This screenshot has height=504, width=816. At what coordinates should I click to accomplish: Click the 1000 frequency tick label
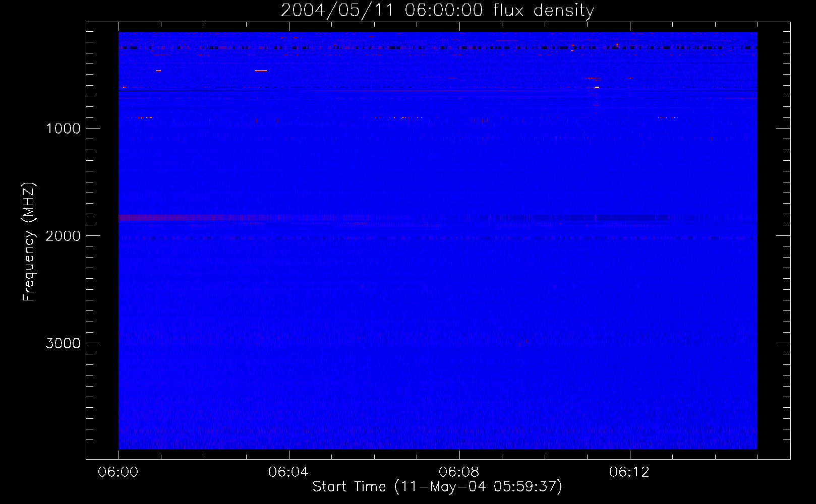[x=64, y=129]
